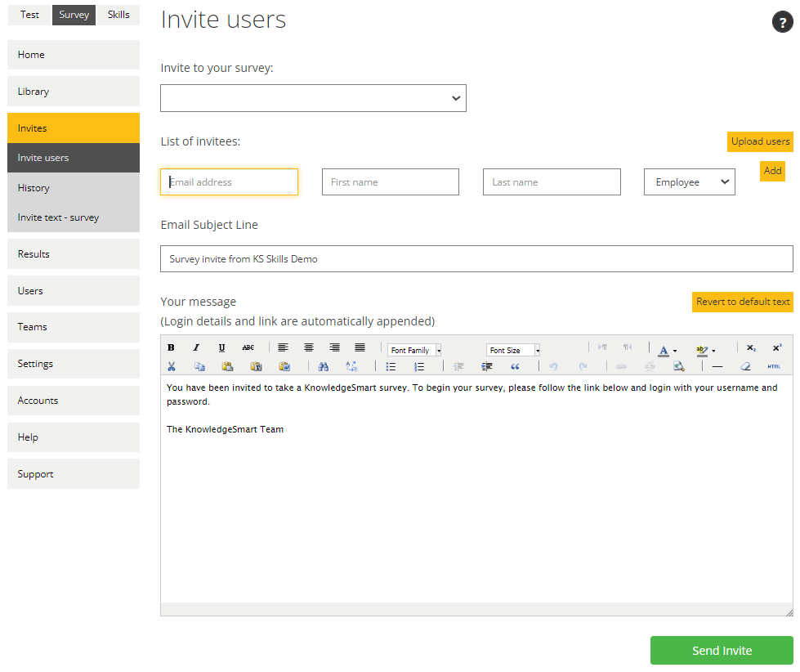This screenshot has width=800, height=672.
Task: Toggle underline formatting in editor toolbar
Action: 221,347
